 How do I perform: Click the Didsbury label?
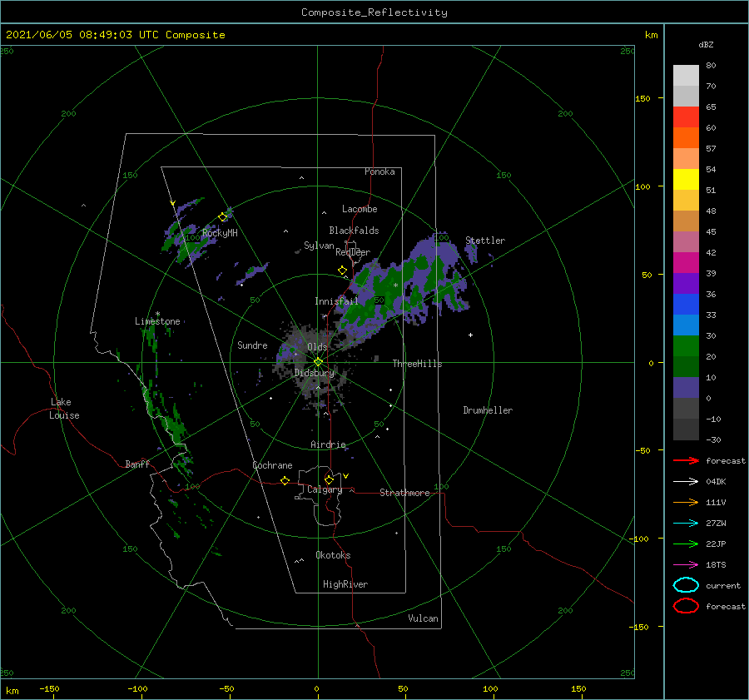(315, 373)
